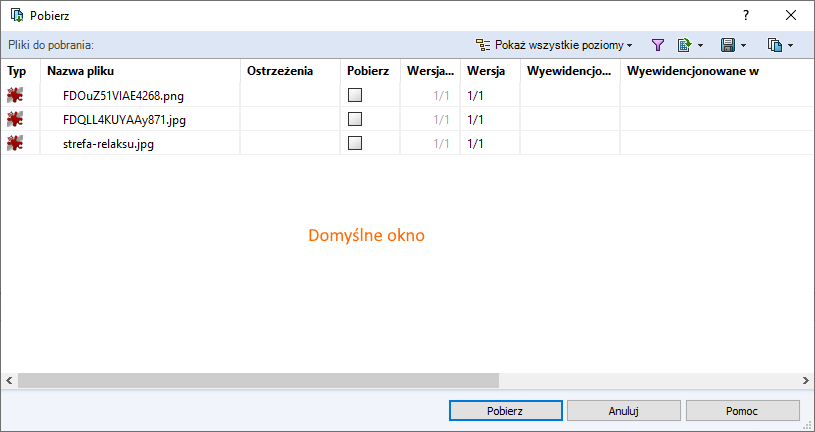Click file type icon for FDQLL4KUYAAy871.jpg
815x432 pixels.
point(15,120)
